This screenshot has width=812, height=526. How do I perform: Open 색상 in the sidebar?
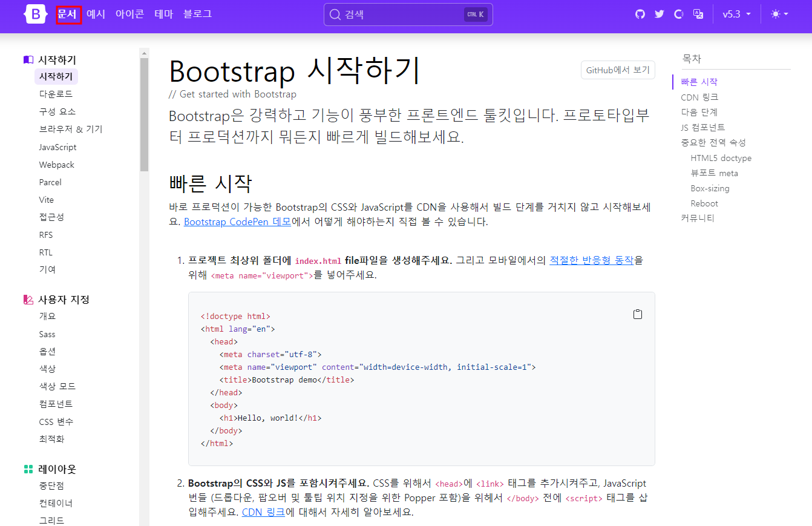click(47, 369)
